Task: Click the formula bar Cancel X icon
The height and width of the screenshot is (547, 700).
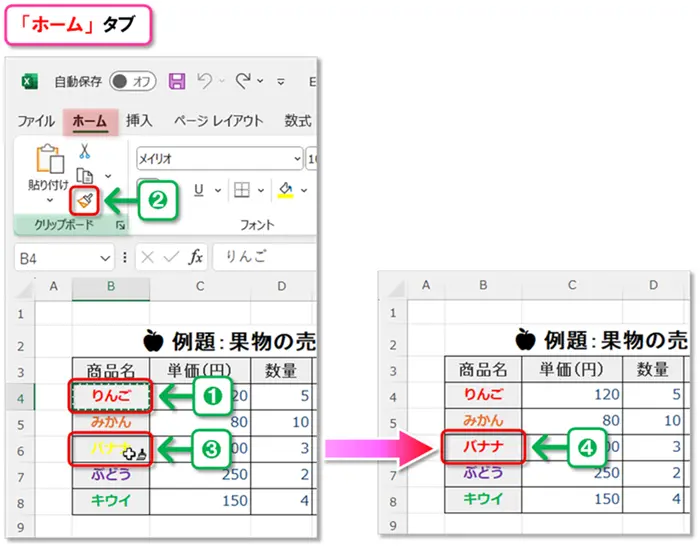Action: [147, 257]
